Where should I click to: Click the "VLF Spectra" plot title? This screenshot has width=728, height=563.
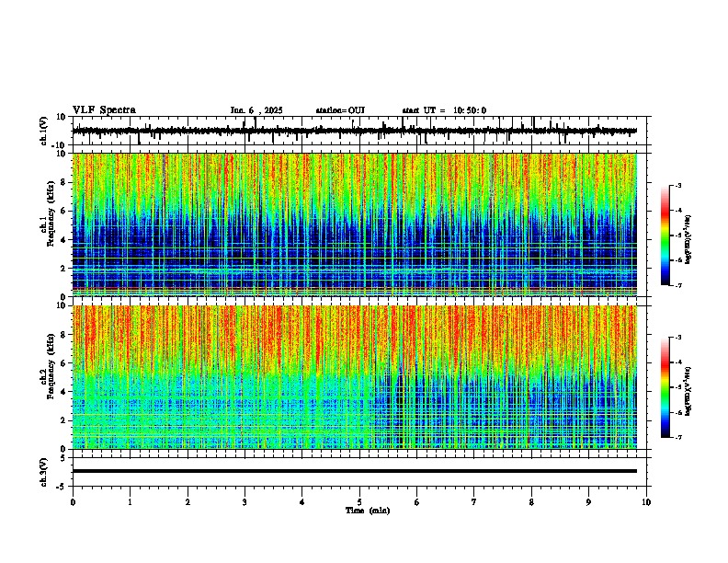pyautogui.click(x=104, y=110)
